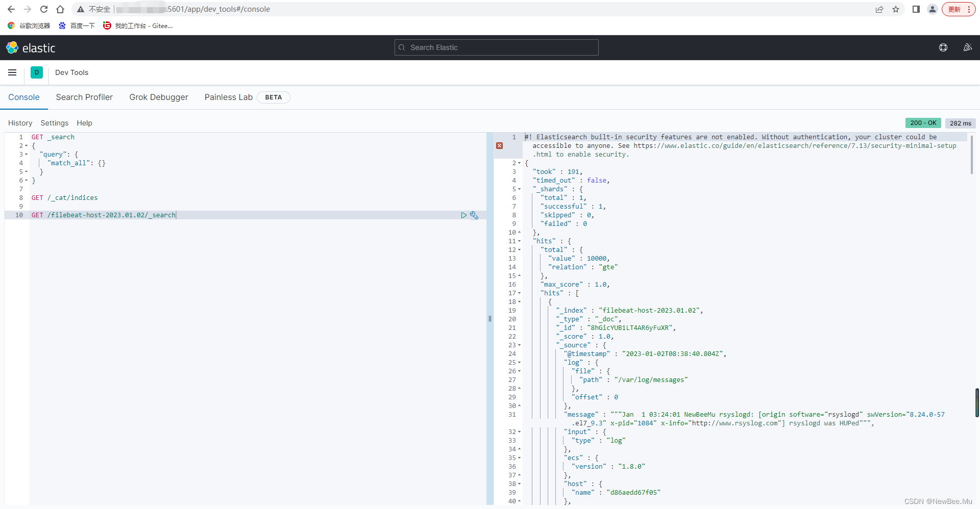Open the Gitee workspace bookmark
980x509 pixels.
pos(138,26)
